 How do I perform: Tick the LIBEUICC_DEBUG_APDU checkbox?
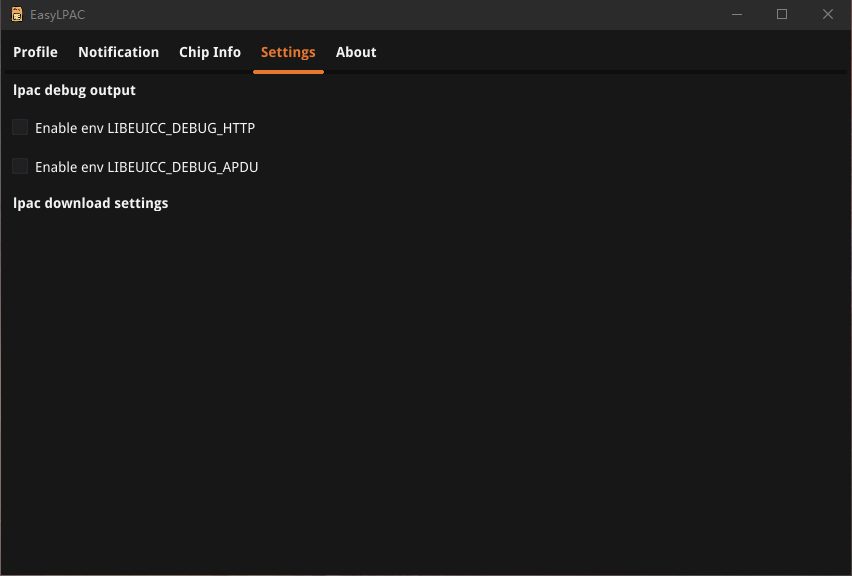[x=20, y=166]
